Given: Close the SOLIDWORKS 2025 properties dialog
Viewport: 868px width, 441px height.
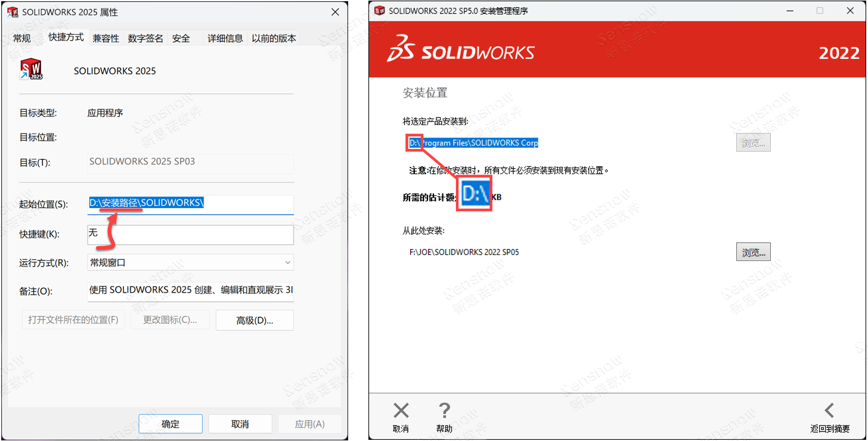Looking at the screenshot, I should 334,12.
